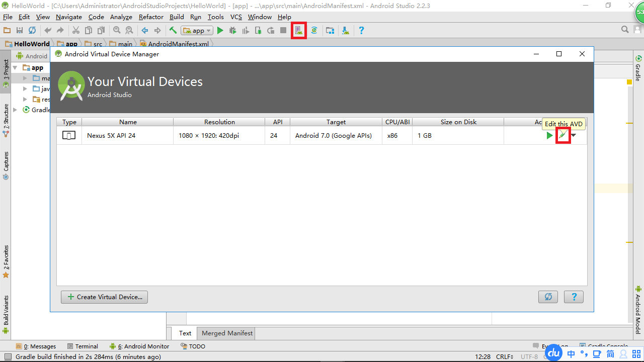The height and width of the screenshot is (362, 644).
Task: Edit the Nexus 5X AVD with the pencil
Action: (x=562, y=135)
